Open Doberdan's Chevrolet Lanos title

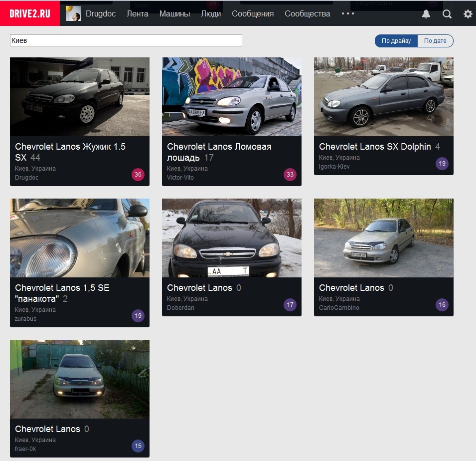coord(199,288)
